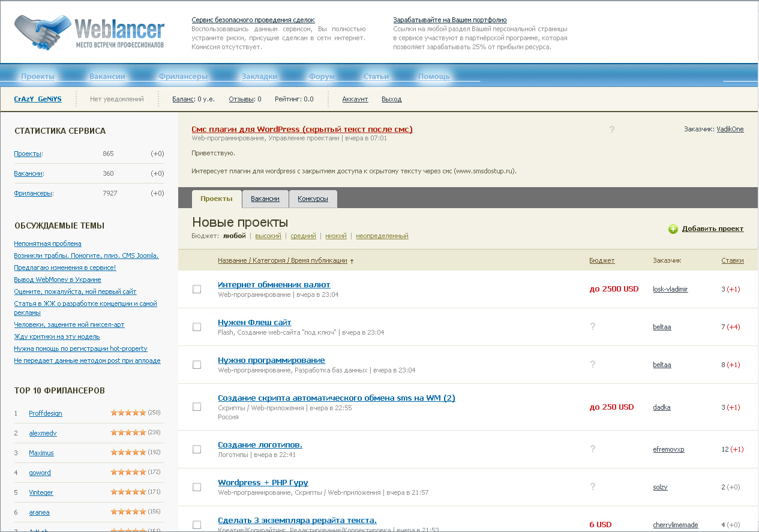
Task: Open Зарабатывайте на Вашем портфолио link
Action: (450, 20)
